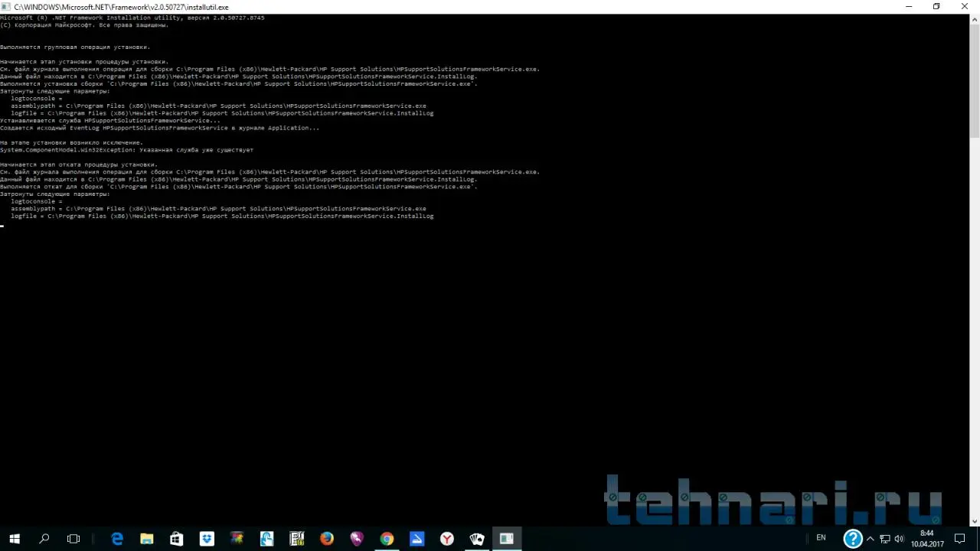Click 'Начинается этап установки процедуры установки.' line
The image size is (980, 551).
tap(84, 62)
